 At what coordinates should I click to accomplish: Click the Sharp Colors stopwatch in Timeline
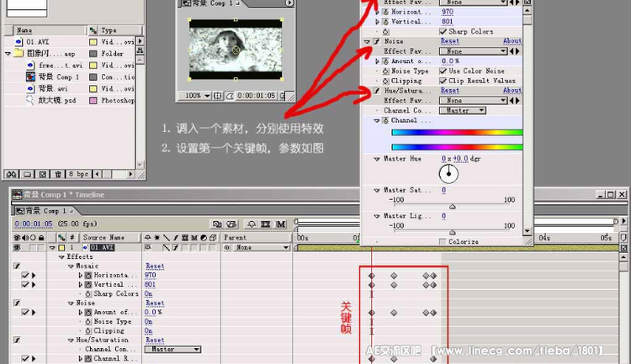(x=88, y=294)
